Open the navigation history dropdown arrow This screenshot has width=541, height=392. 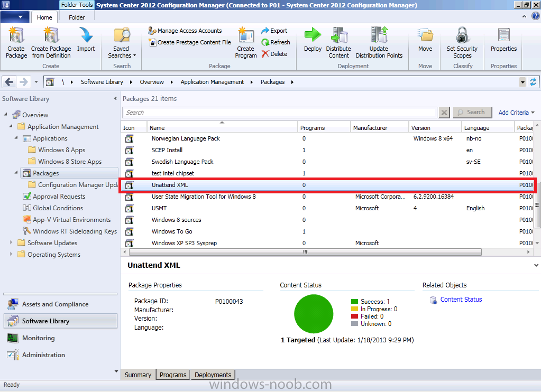pyautogui.click(x=36, y=82)
